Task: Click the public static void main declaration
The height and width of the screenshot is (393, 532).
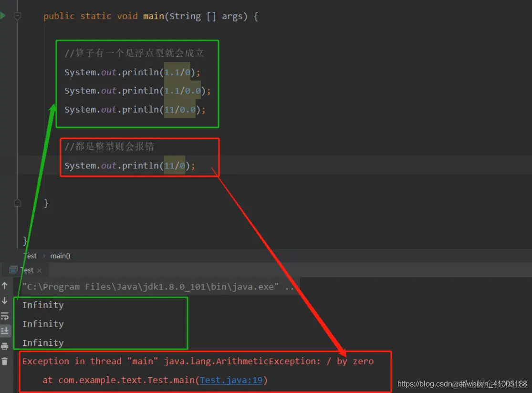Action: (x=151, y=16)
